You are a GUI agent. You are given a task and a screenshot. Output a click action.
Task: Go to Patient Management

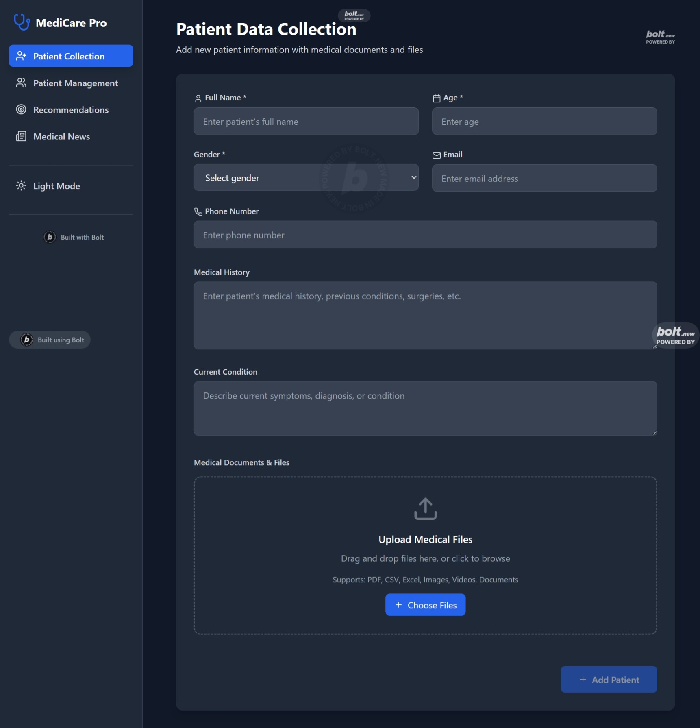coord(71,83)
